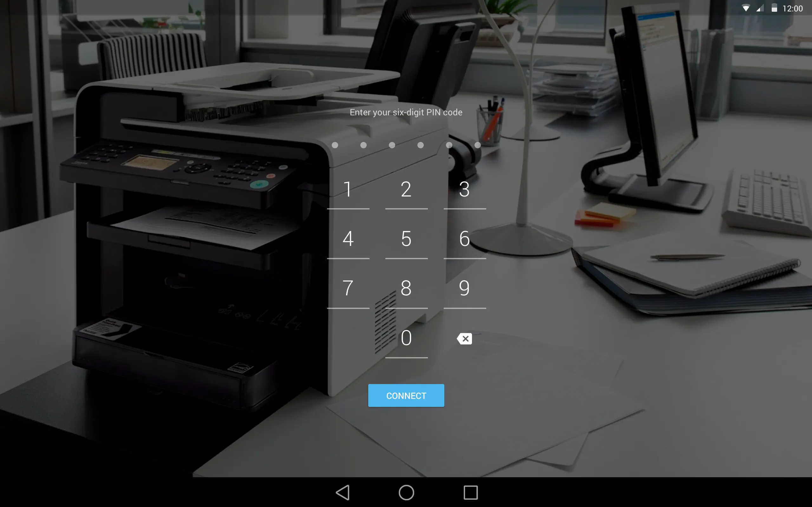Screen dimensions: 812x507
Task: Click digit 1 on keypad
Action: tap(348, 188)
